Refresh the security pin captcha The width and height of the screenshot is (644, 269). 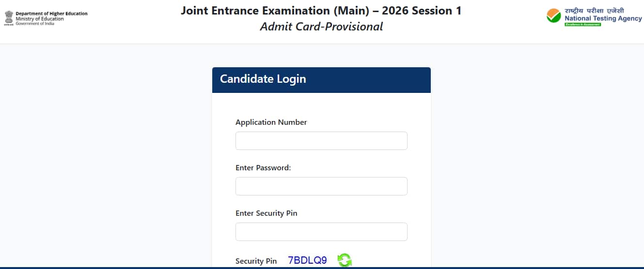(345, 260)
